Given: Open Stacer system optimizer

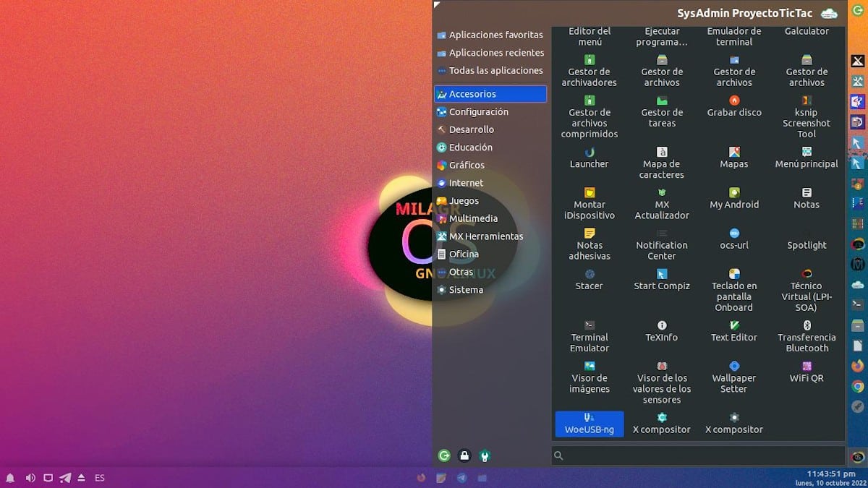Looking at the screenshot, I should tap(589, 280).
